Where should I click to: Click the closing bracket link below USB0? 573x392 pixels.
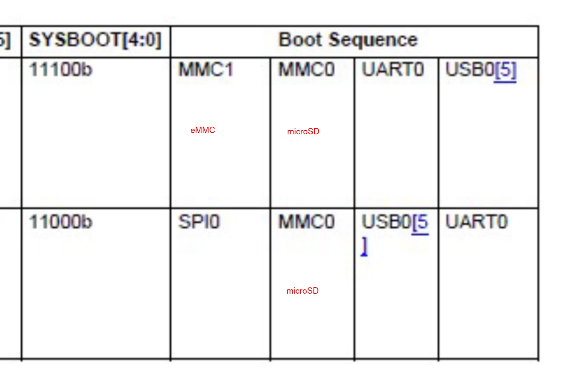[x=365, y=246]
